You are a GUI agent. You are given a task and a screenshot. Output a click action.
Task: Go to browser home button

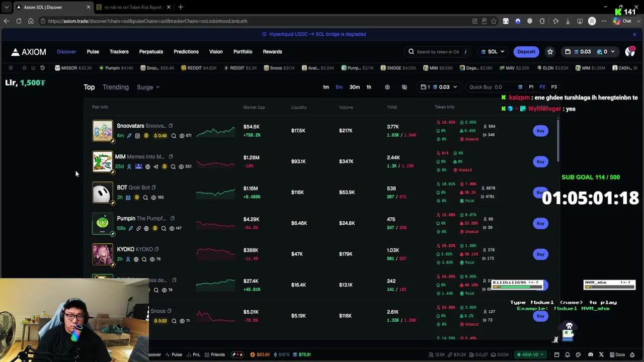pos(31,21)
